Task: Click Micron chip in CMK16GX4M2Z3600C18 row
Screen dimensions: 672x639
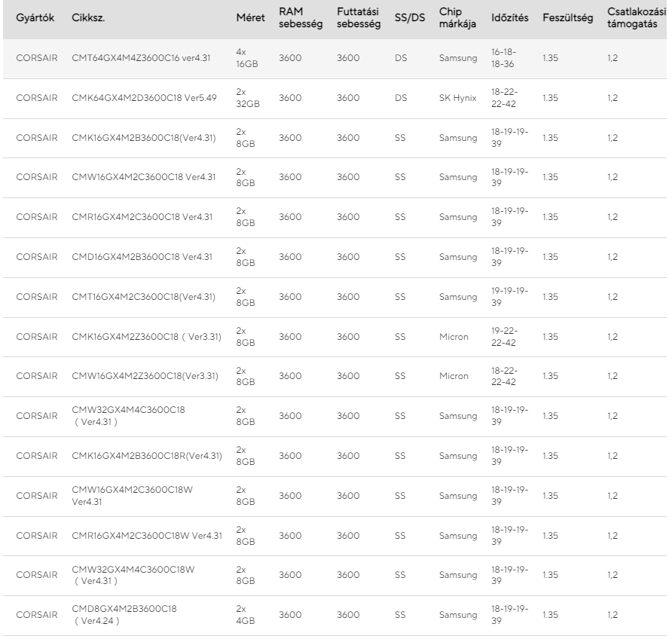Action: [x=454, y=336]
